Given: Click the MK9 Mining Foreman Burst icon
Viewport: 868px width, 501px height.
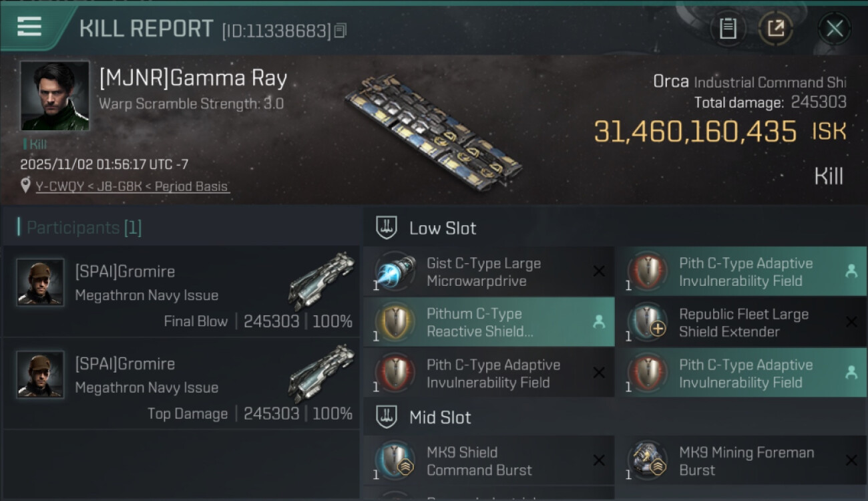Looking at the screenshot, I should (x=647, y=461).
